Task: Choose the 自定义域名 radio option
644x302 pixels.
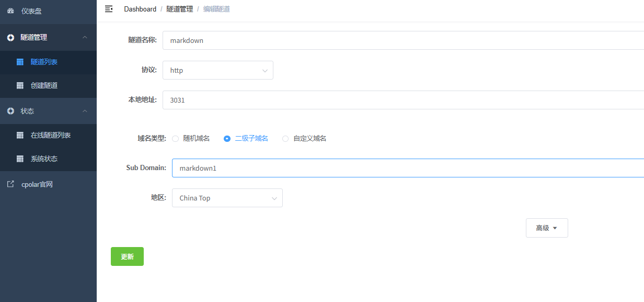Action: (x=285, y=139)
